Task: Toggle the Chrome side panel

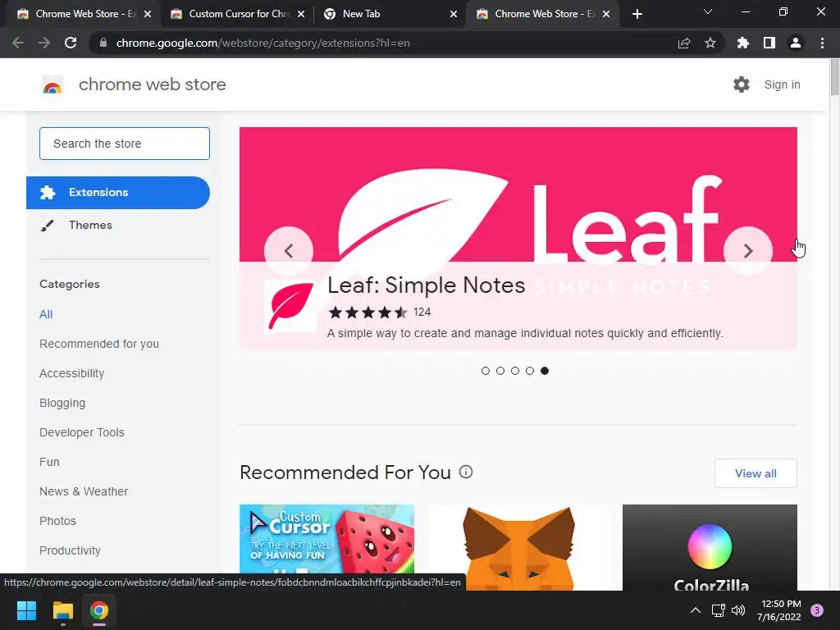Action: [x=769, y=43]
